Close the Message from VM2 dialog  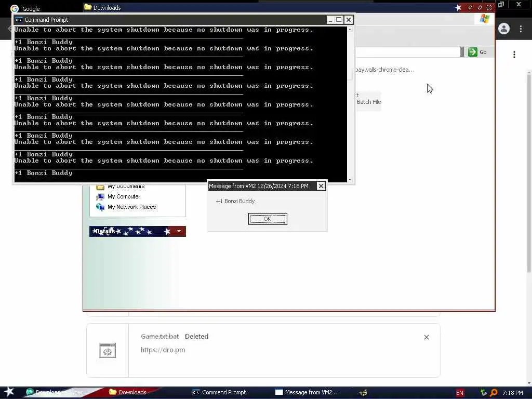point(321,186)
